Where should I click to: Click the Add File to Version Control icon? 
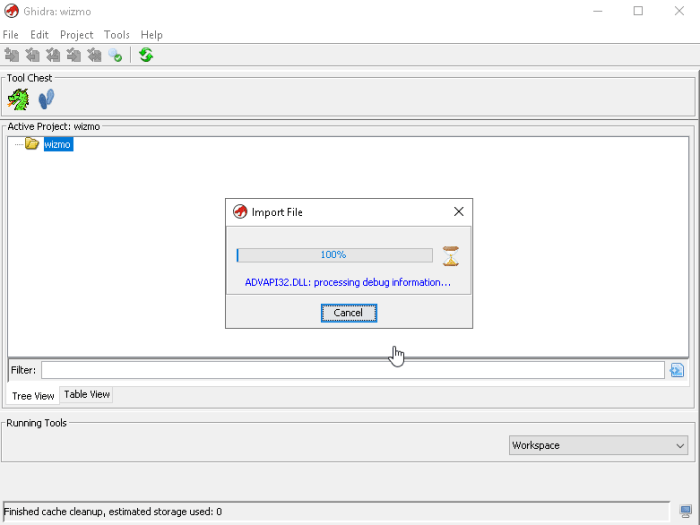(12, 55)
